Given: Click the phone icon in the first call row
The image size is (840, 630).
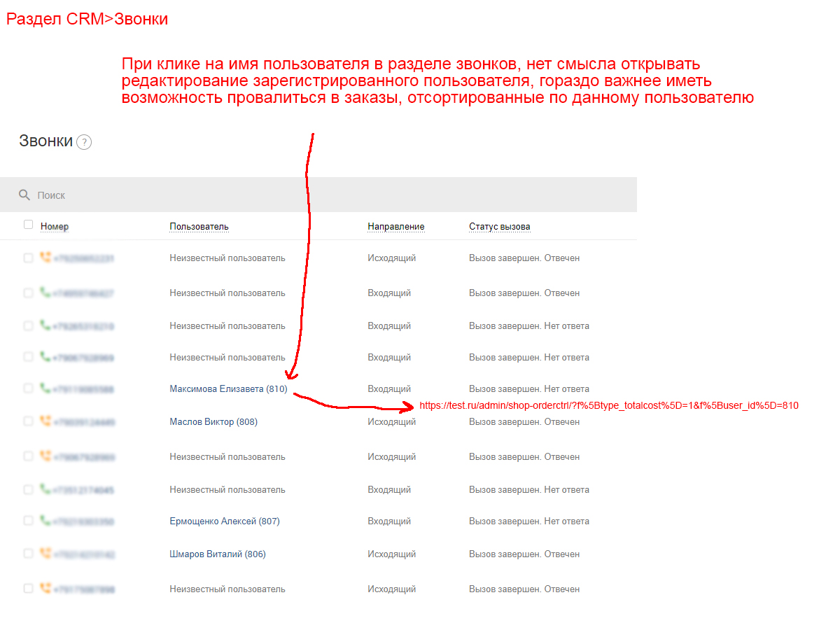Looking at the screenshot, I should point(45,258).
